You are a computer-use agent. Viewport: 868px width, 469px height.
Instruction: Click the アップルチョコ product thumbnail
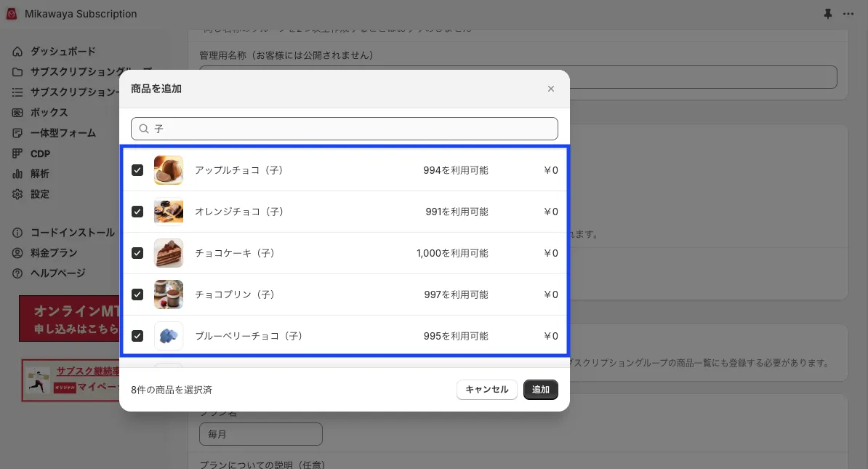click(x=168, y=170)
